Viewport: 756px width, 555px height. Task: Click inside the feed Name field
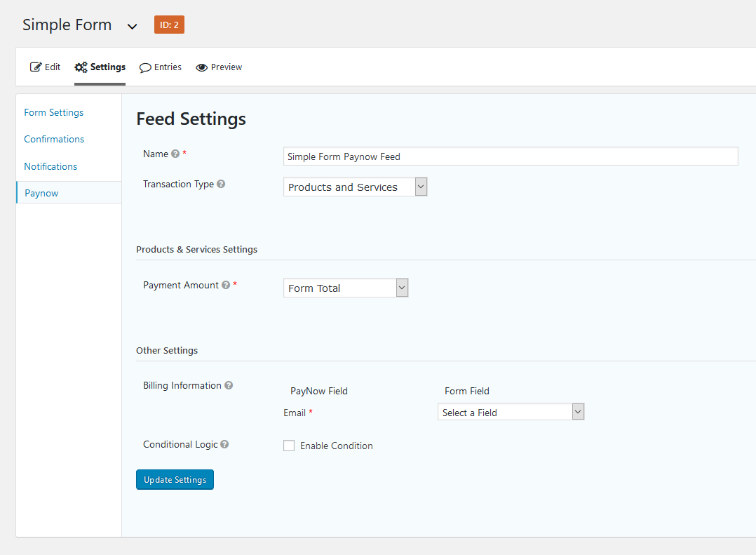pyautogui.click(x=510, y=156)
